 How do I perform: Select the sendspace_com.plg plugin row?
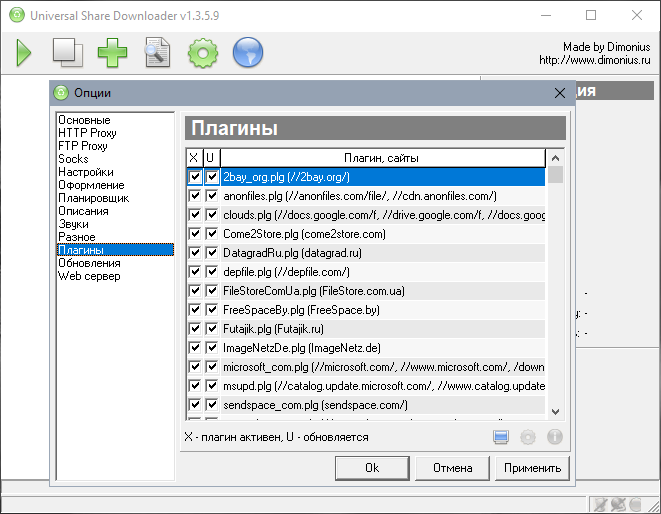tap(383, 404)
